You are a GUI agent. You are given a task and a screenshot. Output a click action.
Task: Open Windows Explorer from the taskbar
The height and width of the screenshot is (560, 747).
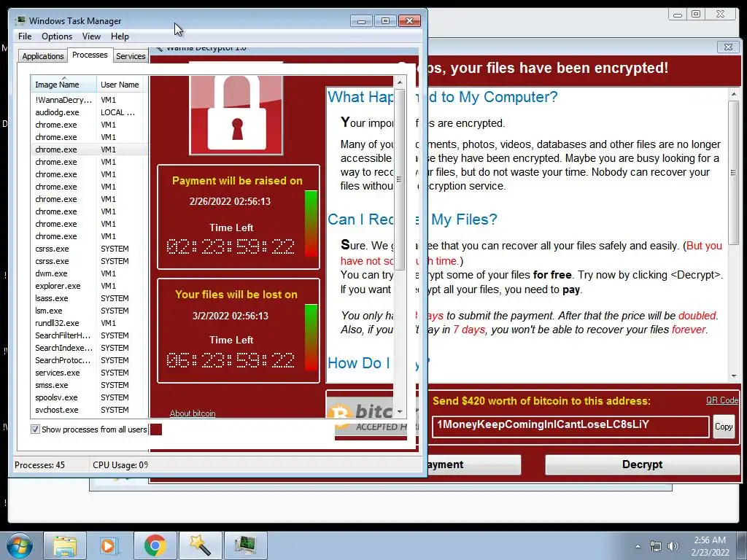click(x=65, y=545)
